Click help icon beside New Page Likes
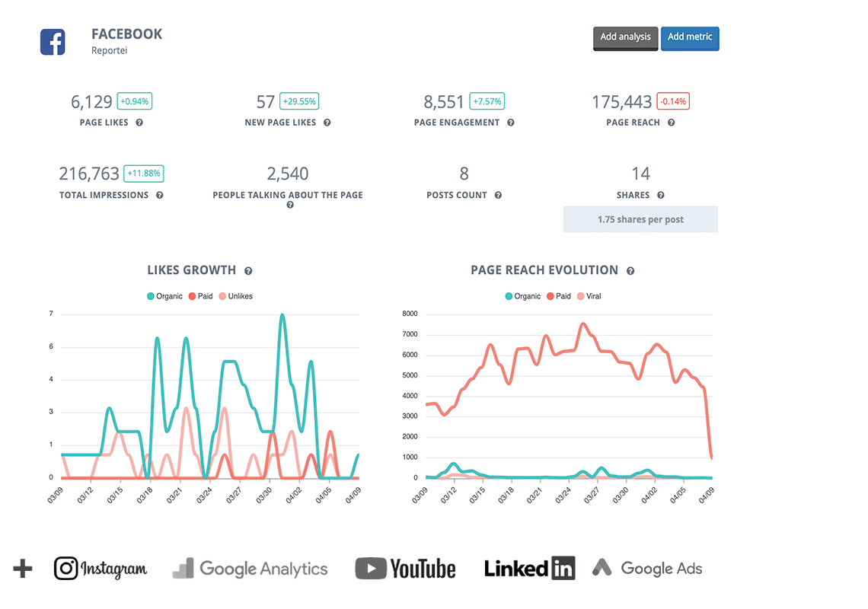The width and height of the screenshot is (868, 609). 327,123
